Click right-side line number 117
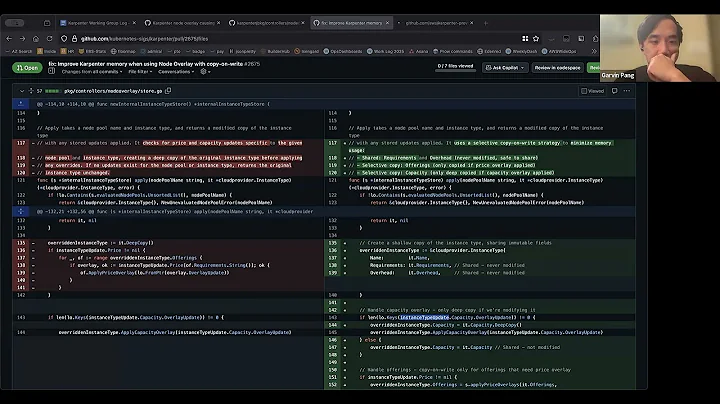Image resolution: width=720 pixels, height=404 pixels. (332, 143)
